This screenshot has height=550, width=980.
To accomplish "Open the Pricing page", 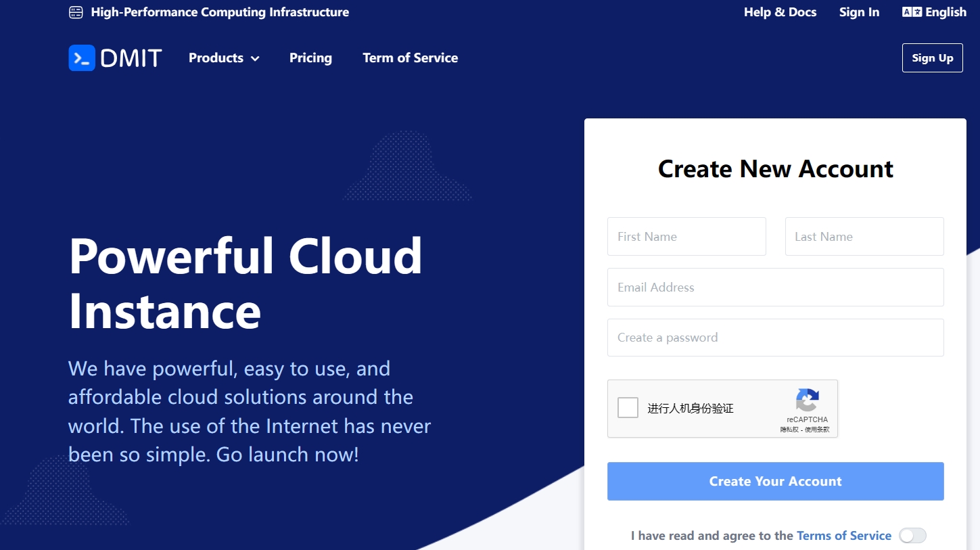I will (310, 58).
